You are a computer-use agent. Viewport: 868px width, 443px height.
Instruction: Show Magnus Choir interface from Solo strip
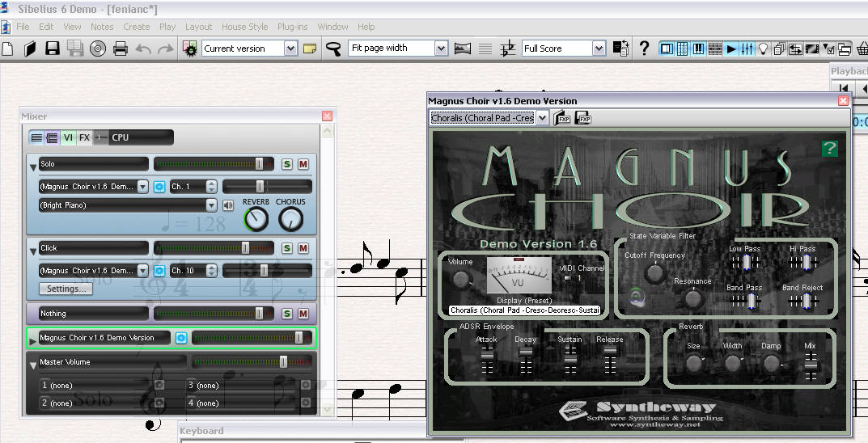159,187
